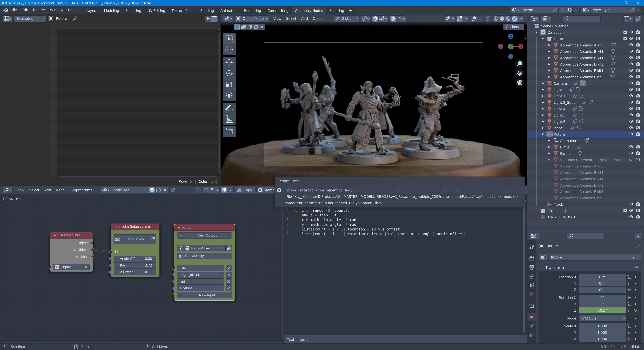Activate the Annotate pencil tool

pyautogui.click(x=229, y=108)
